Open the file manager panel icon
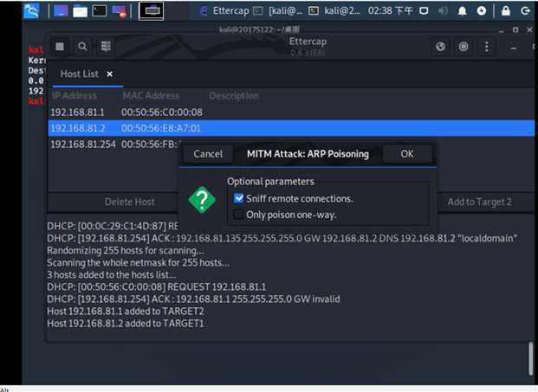This screenshot has height=392, width=538. (x=80, y=11)
